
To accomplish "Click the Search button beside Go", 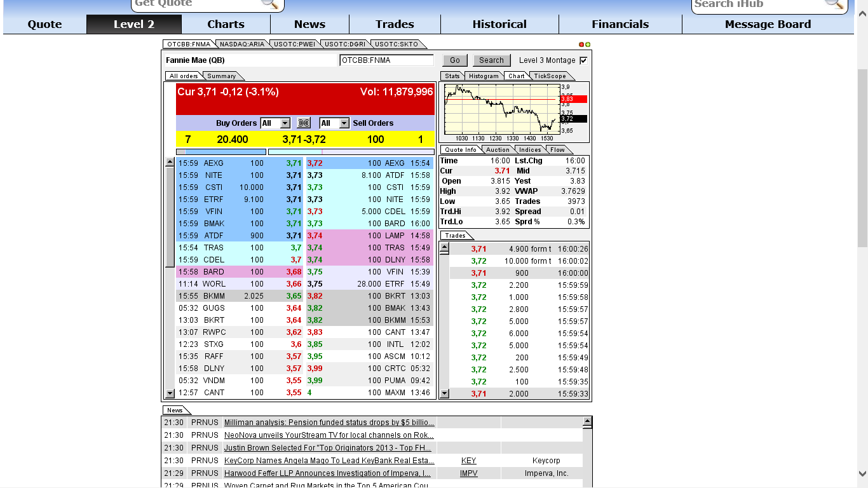I will pos(491,60).
